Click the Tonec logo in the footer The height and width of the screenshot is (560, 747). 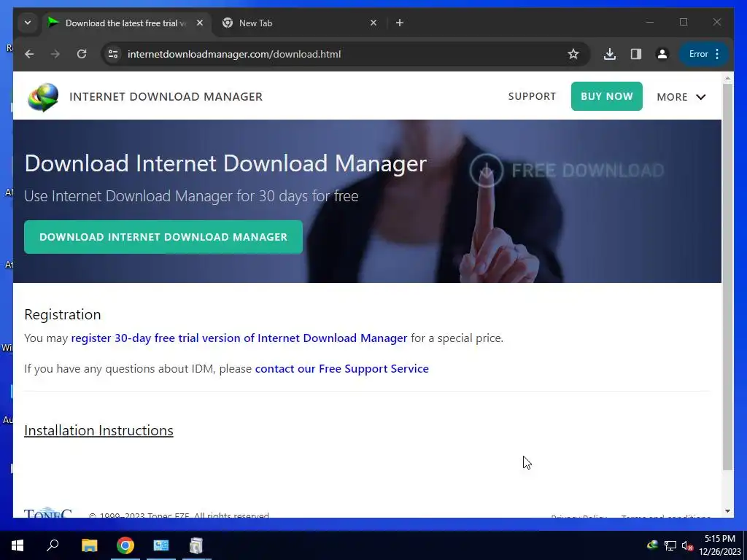tap(48, 513)
